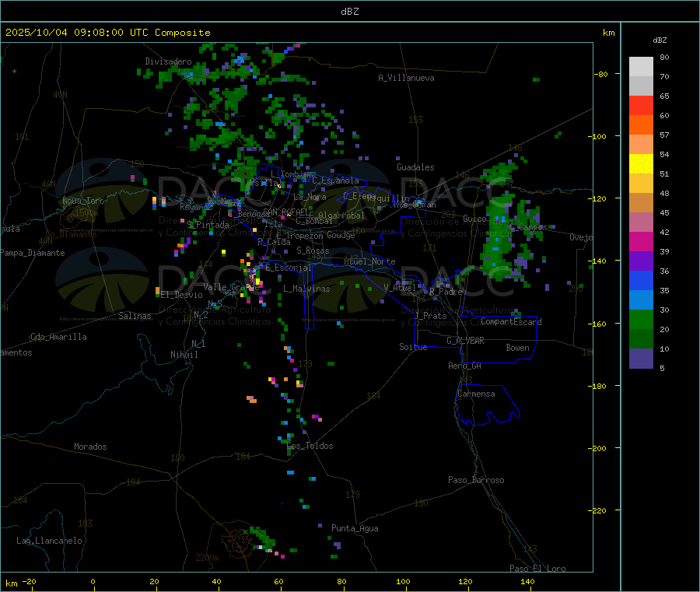Select the 'Agua_Toro' place label
Screen dimensions: 700x592
pos(83,201)
